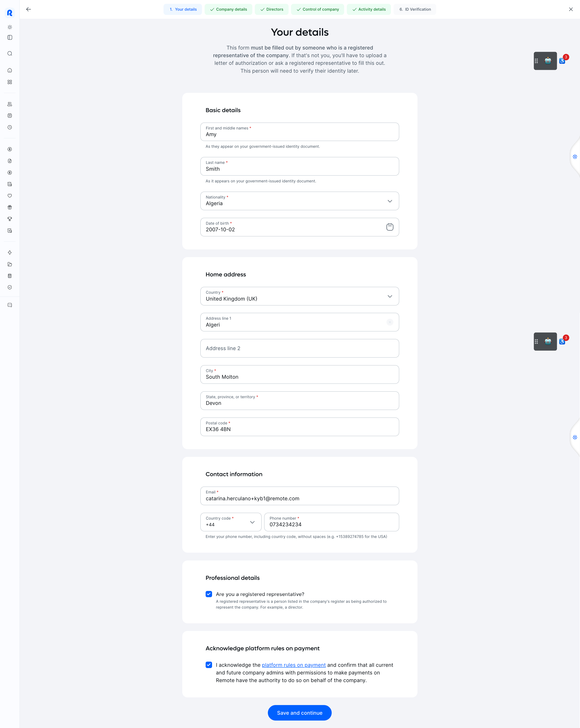Click the Remote logo icon
580x728 pixels.
(x=10, y=13)
